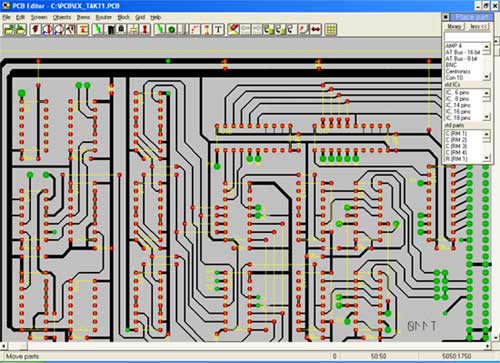Click the 'less <<' button
The height and width of the screenshot is (363, 500).
pos(479,26)
